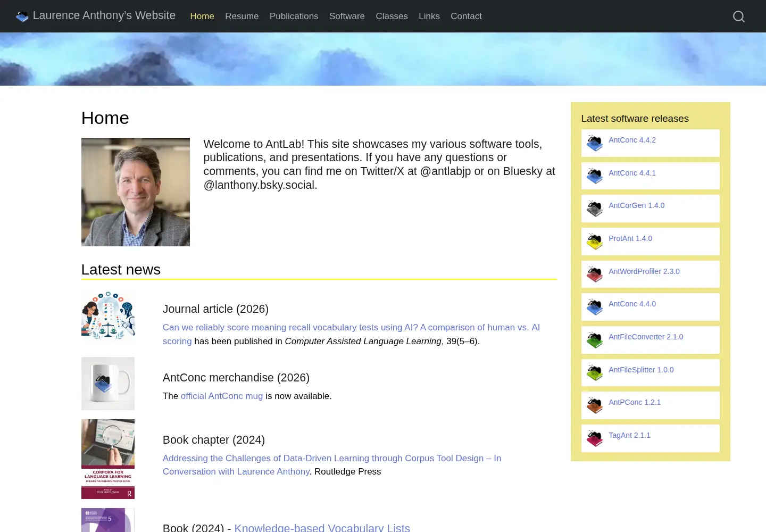The width and height of the screenshot is (766, 532).
Task: Click the ant logo beside Laurence Anthony's Website
Action: (22, 16)
